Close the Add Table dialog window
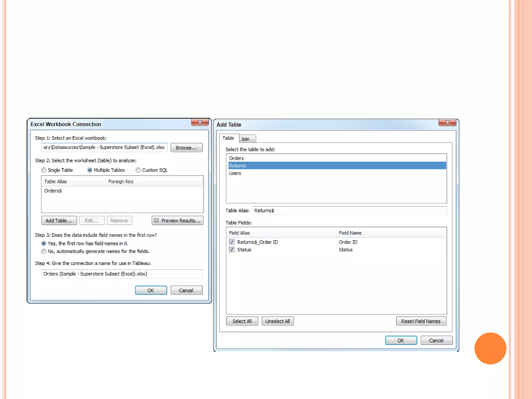Image resolution: width=532 pixels, height=399 pixels. (447, 123)
